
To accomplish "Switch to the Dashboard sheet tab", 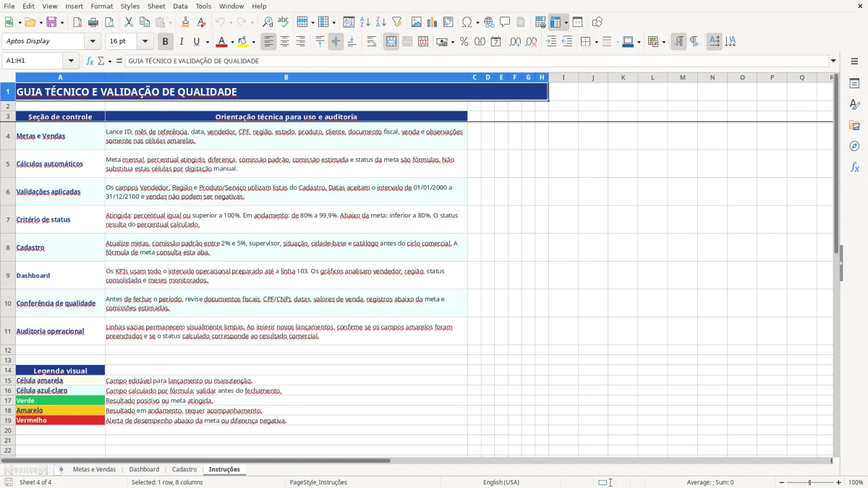I will coord(144,469).
